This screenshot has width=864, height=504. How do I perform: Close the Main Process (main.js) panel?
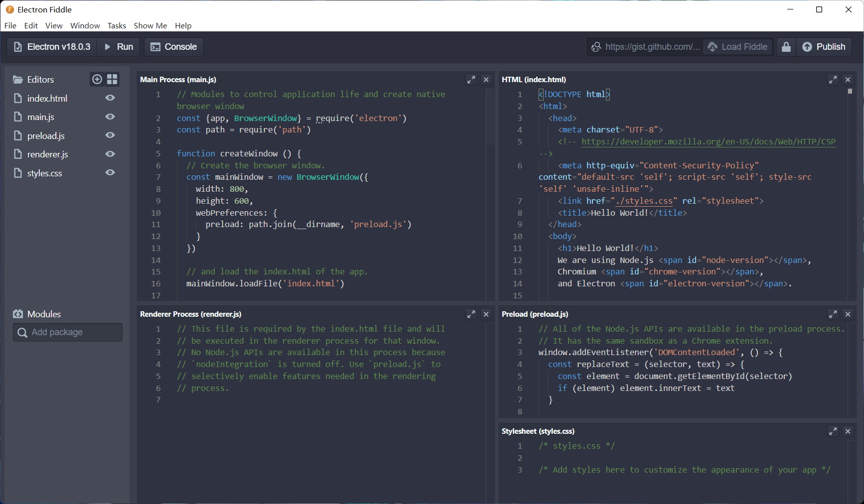(x=486, y=80)
